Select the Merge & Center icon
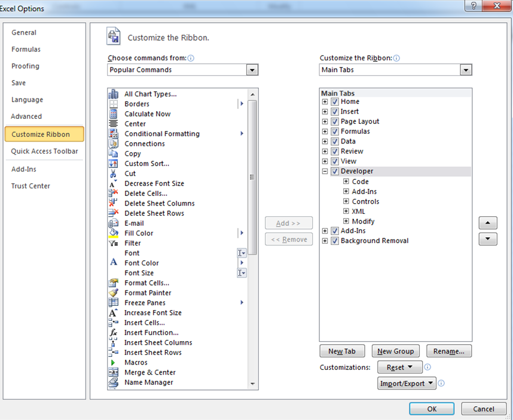Screen dimensions: 513x420 113,372
